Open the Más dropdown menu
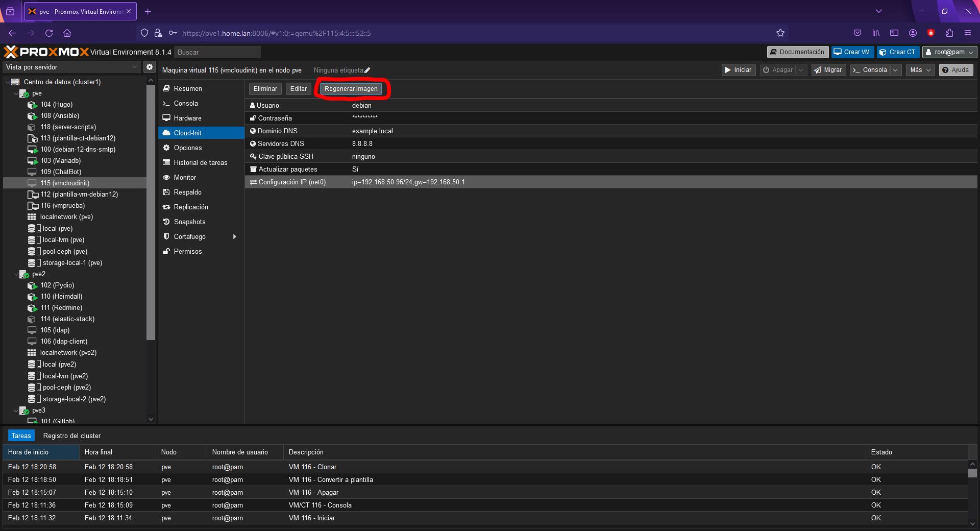 (920, 70)
